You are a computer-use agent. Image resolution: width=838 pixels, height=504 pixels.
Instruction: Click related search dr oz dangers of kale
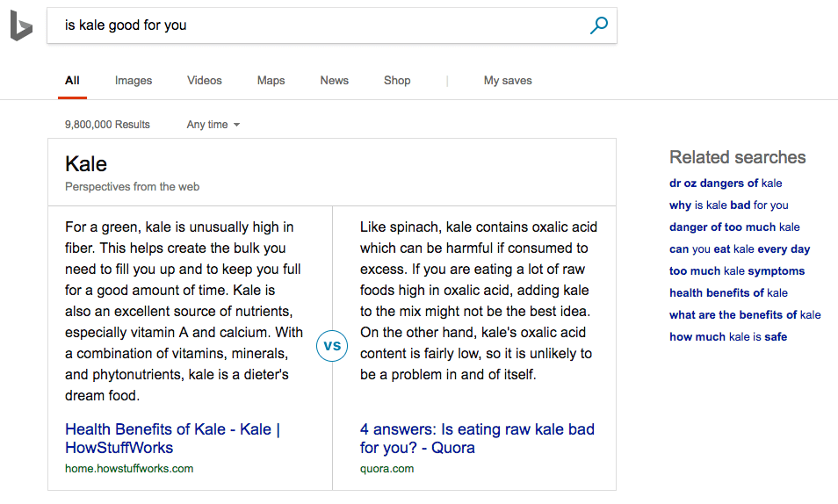(x=726, y=184)
